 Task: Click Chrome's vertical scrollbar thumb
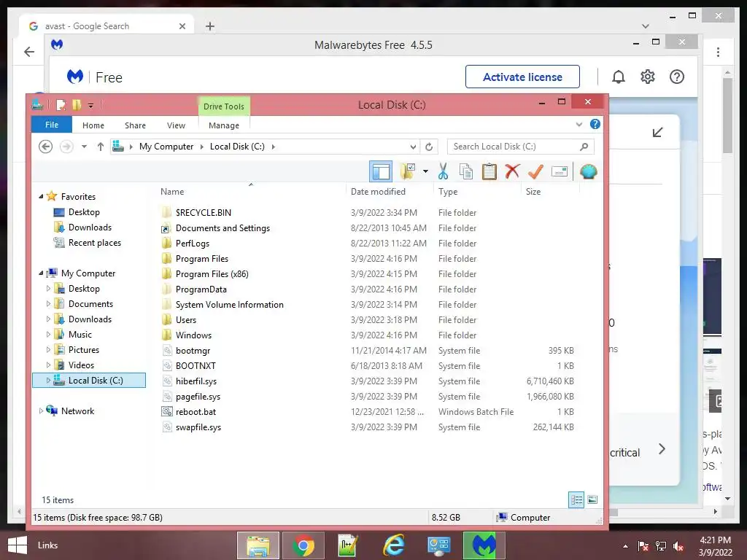click(x=727, y=115)
